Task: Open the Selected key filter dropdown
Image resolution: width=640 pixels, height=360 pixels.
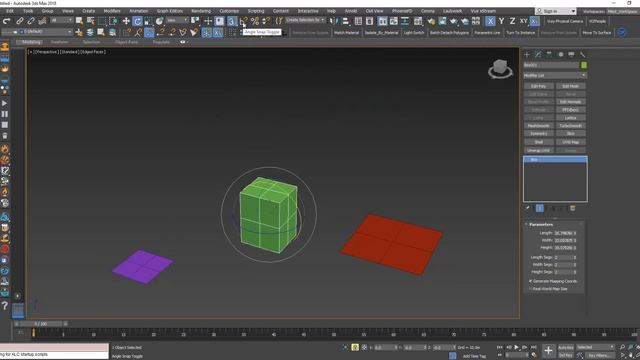Action: 595,347
